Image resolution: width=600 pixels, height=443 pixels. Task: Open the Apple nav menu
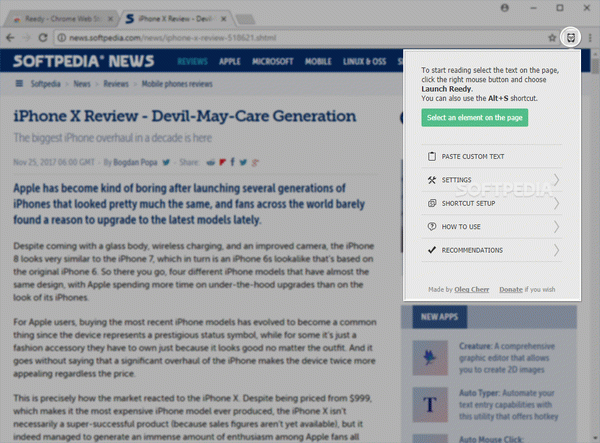[x=230, y=61]
